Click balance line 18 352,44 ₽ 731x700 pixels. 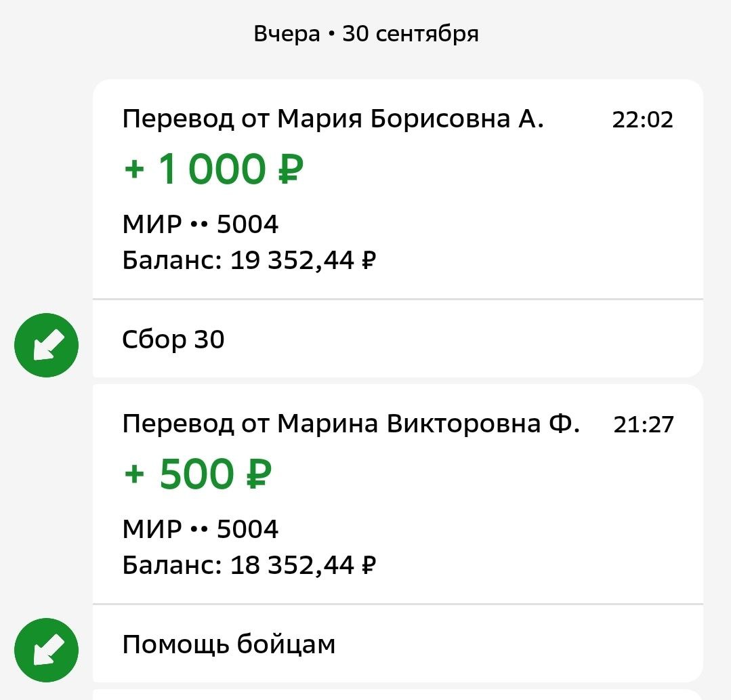249,565
